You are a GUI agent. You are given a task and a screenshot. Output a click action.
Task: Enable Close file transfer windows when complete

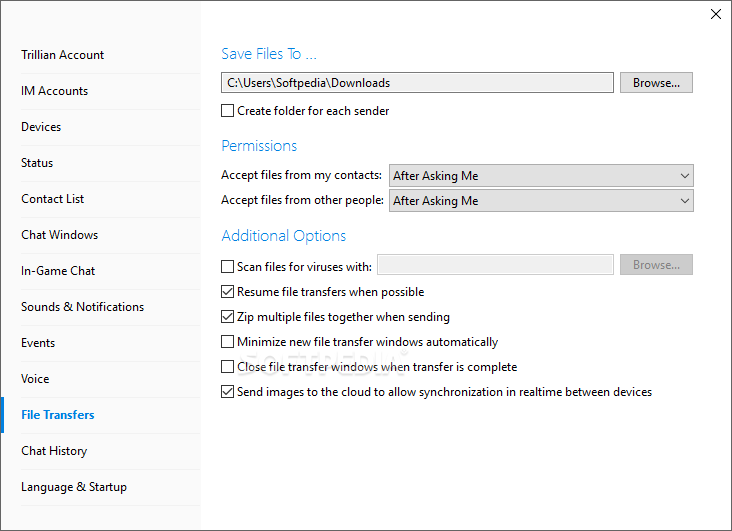tap(227, 367)
